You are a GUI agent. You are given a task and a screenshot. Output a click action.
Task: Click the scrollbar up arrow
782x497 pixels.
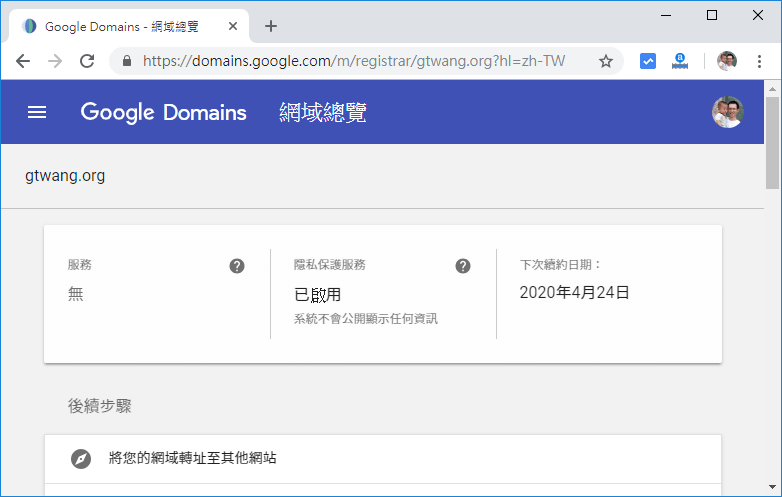tap(772, 89)
